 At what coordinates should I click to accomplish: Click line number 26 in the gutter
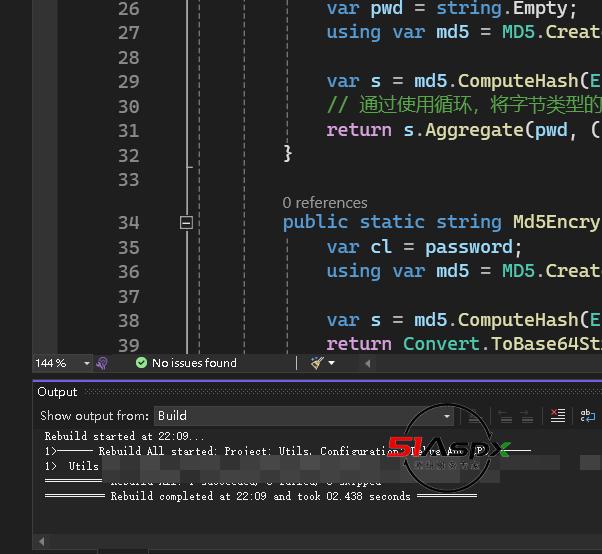(129, 9)
